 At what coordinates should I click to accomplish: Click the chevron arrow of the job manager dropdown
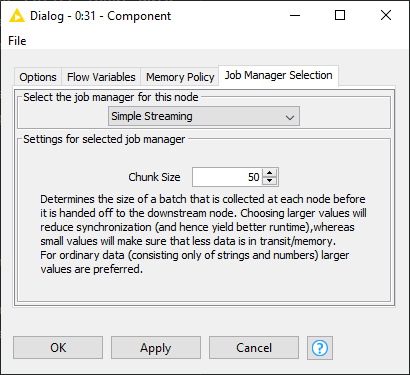[x=290, y=117]
